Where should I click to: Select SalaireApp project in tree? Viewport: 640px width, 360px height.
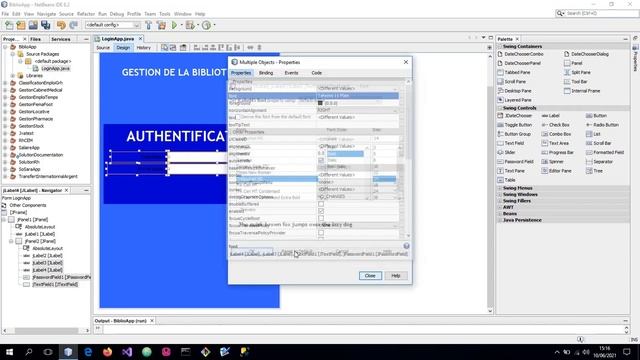(29, 148)
